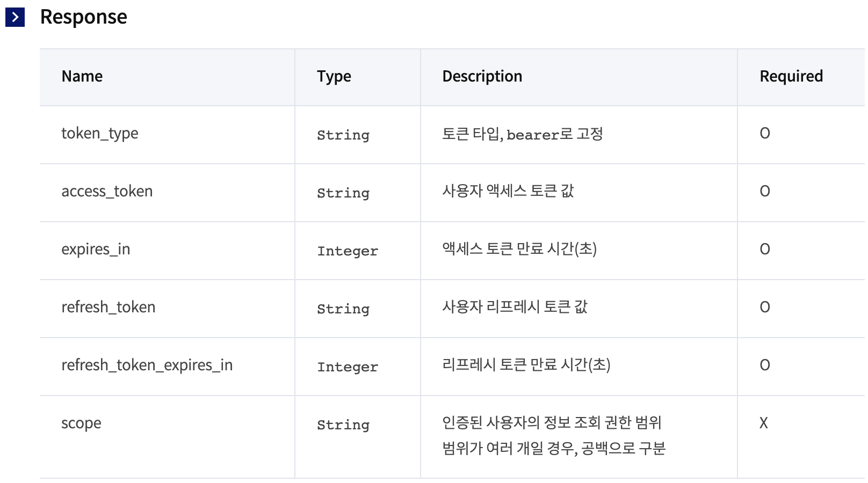Click the Response section heading
Viewport: 868px width, 483px height.
point(84,17)
